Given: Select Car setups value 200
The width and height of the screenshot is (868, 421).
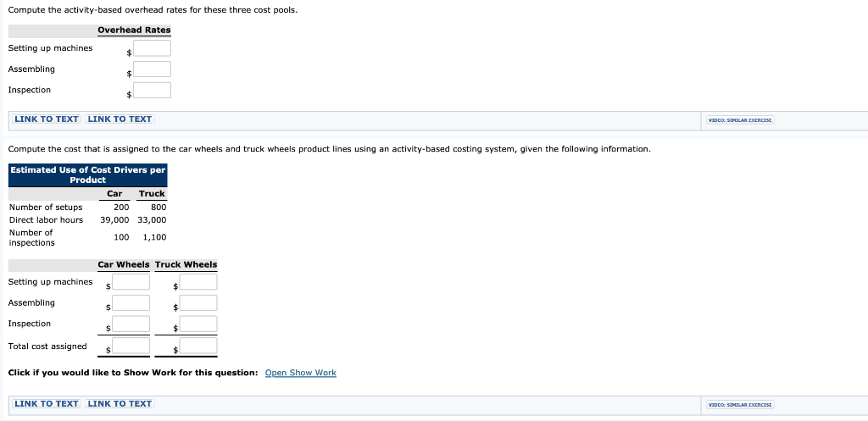Looking at the screenshot, I should 121,208.
